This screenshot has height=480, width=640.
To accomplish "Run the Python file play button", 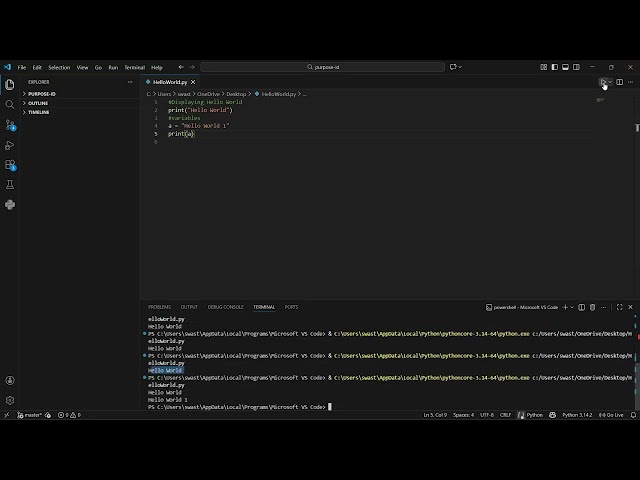I will 602,82.
